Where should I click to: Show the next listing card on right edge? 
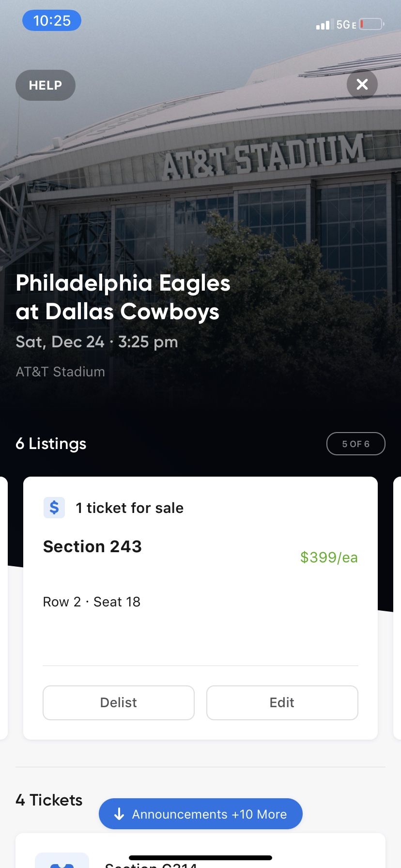click(x=397, y=608)
